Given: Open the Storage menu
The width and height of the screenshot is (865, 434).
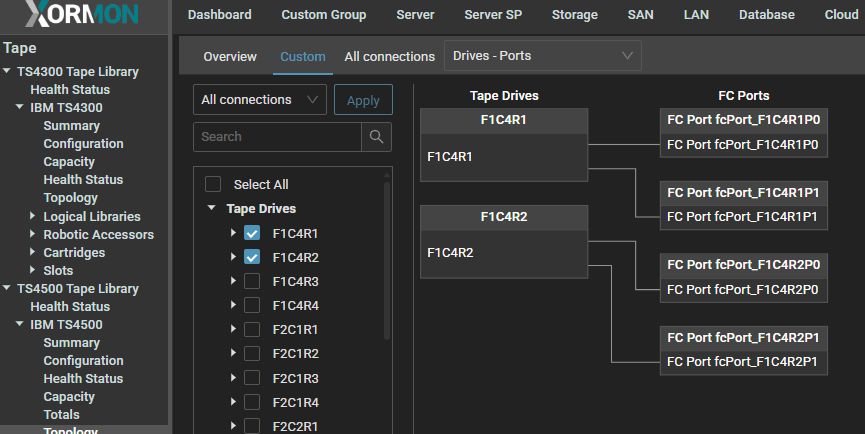Looking at the screenshot, I should pyautogui.click(x=574, y=15).
